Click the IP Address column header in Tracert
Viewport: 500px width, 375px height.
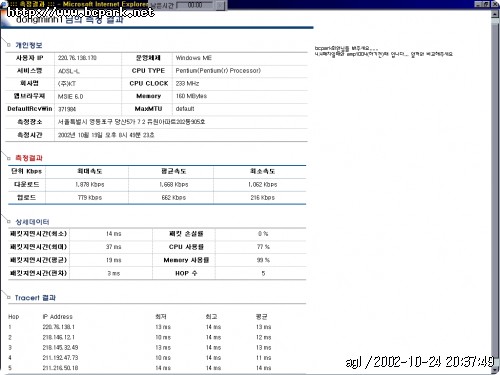(57, 317)
